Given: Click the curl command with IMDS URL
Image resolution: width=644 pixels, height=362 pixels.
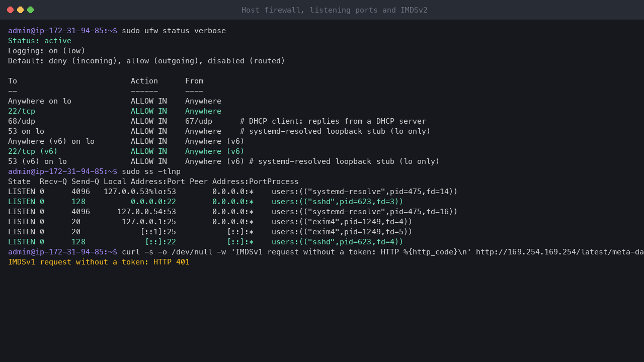Looking at the screenshot, I should point(383,252).
